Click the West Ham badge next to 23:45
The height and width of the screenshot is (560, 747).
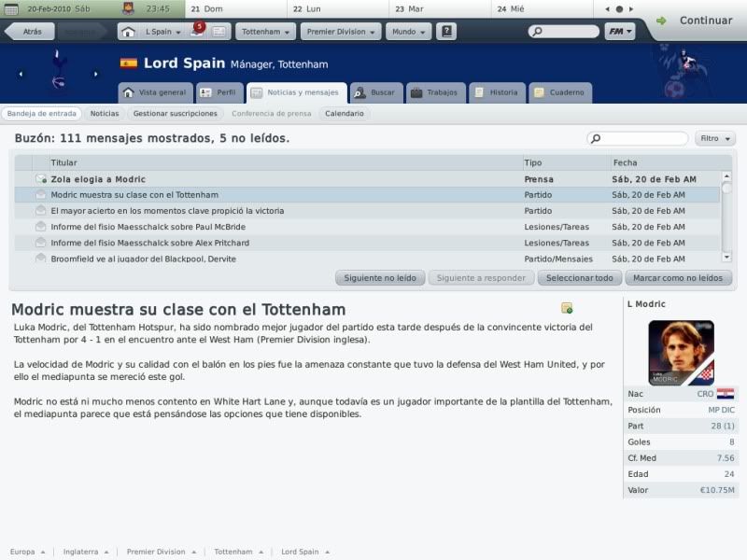coord(128,8)
